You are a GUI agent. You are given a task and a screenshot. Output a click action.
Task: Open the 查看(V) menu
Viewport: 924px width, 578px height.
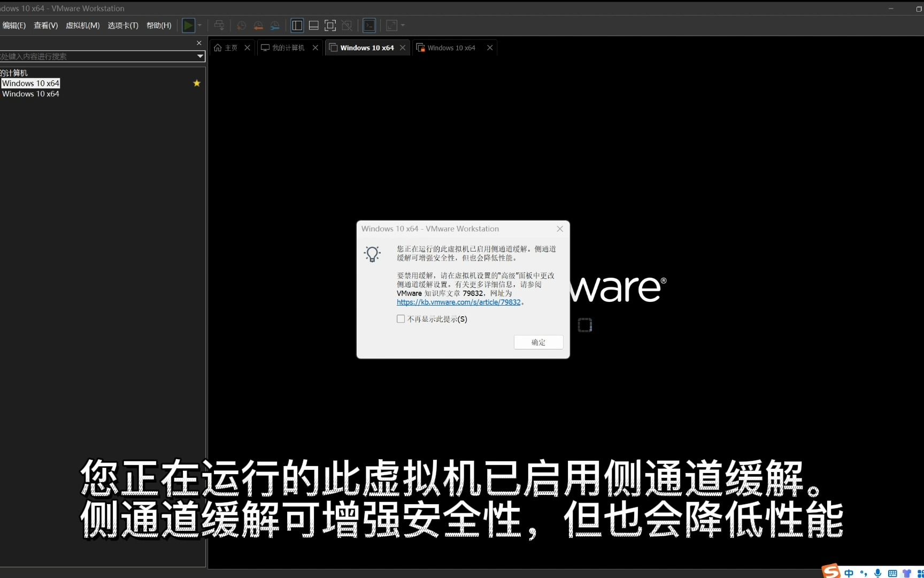coord(46,25)
